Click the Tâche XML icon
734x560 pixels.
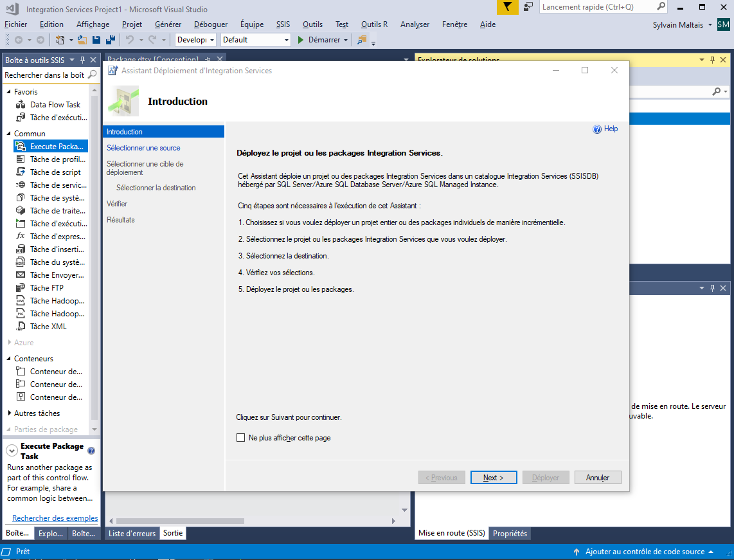pos(21,327)
